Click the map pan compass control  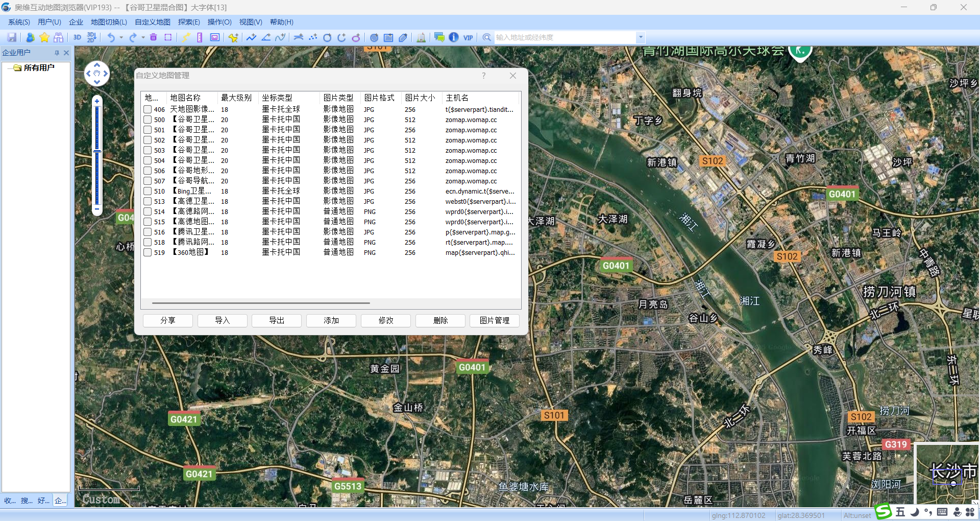(x=97, y=74)
